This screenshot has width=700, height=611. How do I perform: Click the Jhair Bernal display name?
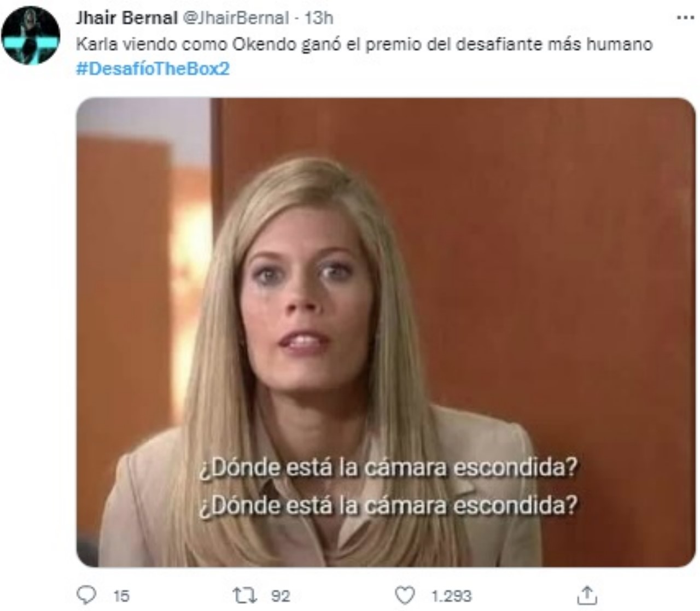126,18
